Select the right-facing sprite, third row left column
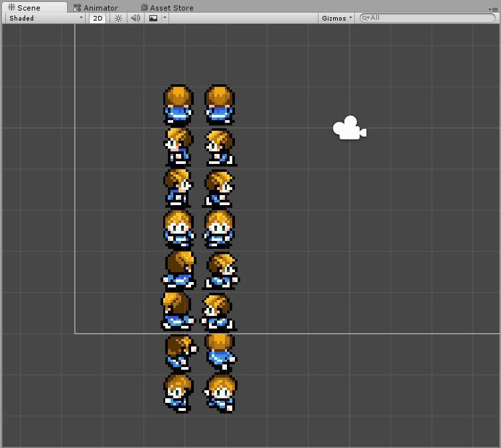The image size is (501, 448). click(x=179, y=188)
